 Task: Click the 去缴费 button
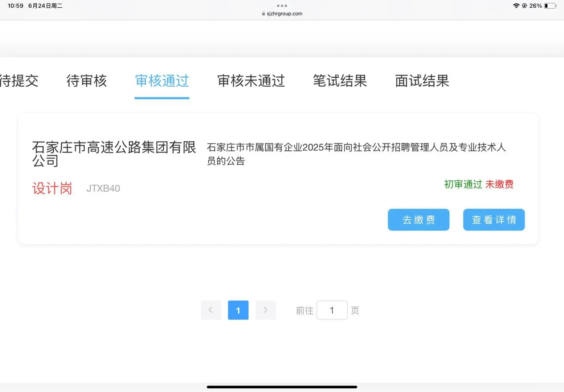(418, 220)
